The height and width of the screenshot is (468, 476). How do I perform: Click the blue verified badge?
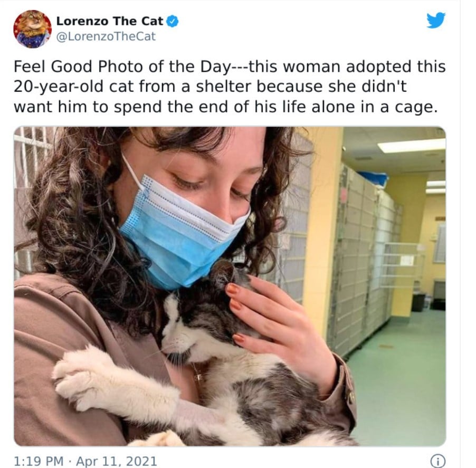point(173,21)
